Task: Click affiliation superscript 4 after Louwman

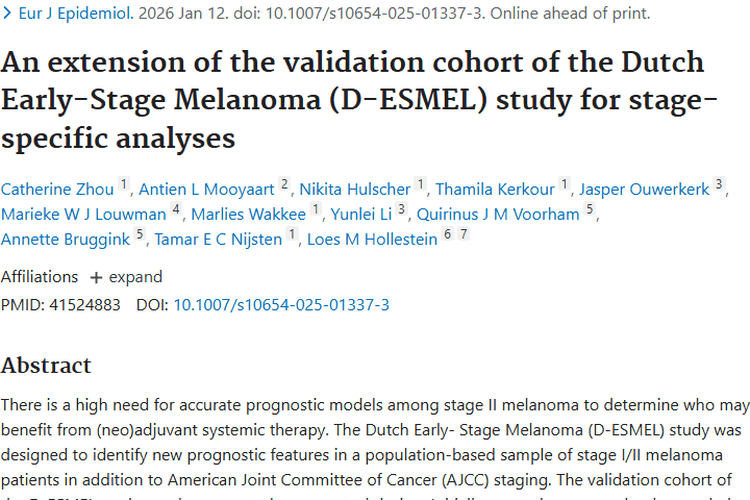Action: 176,210
